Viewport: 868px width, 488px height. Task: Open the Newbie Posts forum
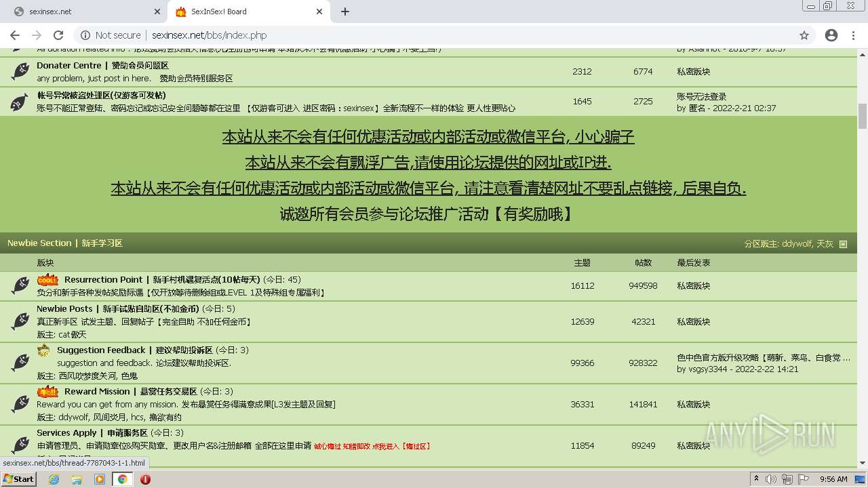pos(118,308)
